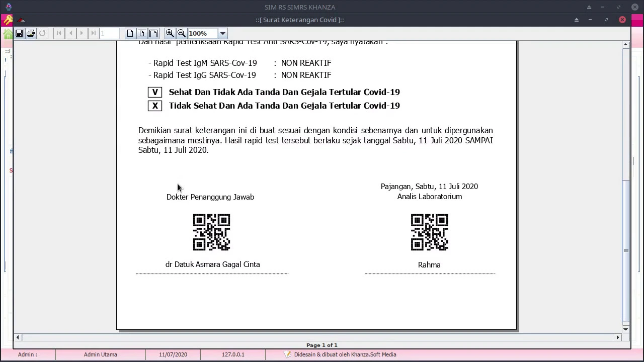The image size is (644, 362).
Task: Click 'Dokter Penanggung Jawab' heading
Action: click(210, 197)
